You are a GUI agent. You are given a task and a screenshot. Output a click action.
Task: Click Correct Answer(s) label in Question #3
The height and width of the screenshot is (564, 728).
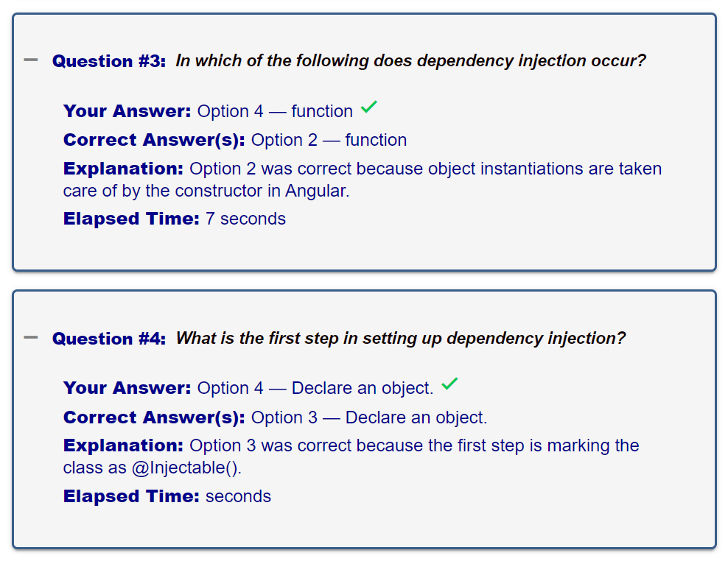pyautogui.click(x=153, y=140)
